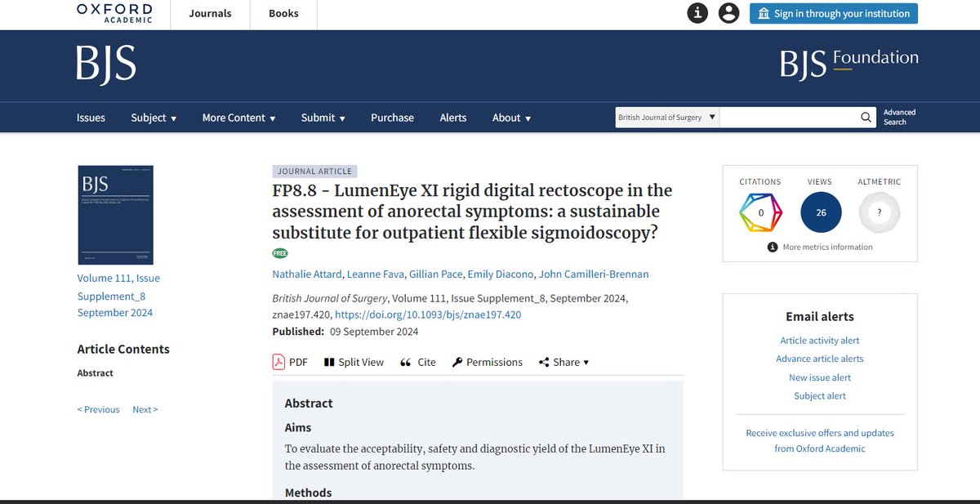Click inside the journal search field
Image resolution: width=980 pixels, height=504 pixels.
click(x=792, y=117)
